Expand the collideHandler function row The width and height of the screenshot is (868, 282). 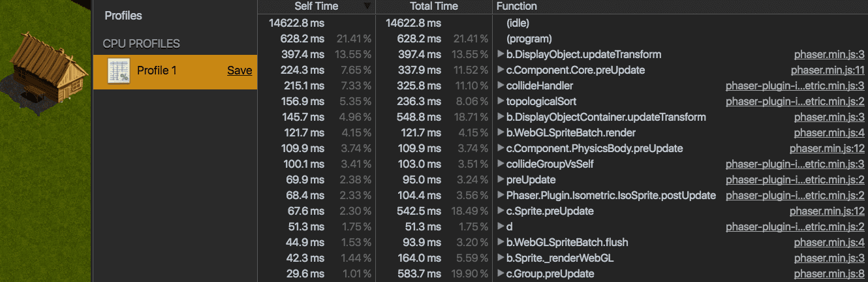click(x=501, y=86)
